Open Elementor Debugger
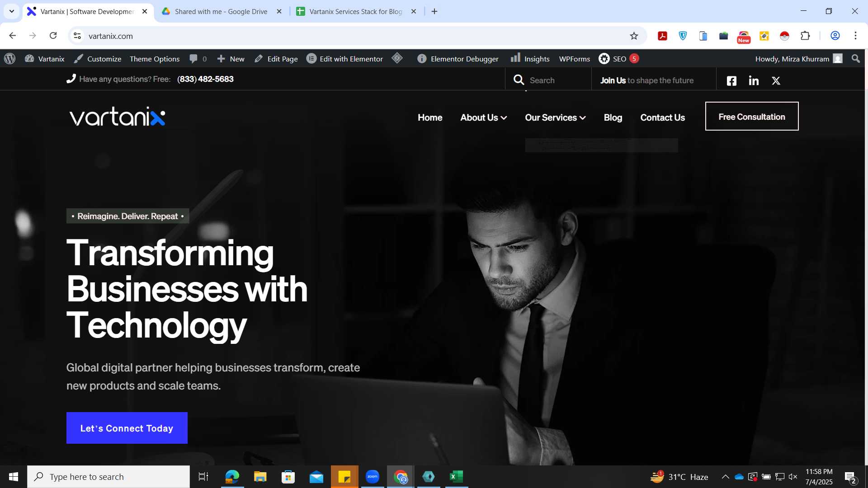The height and width of the screenshot is (488, 868). 458,59
